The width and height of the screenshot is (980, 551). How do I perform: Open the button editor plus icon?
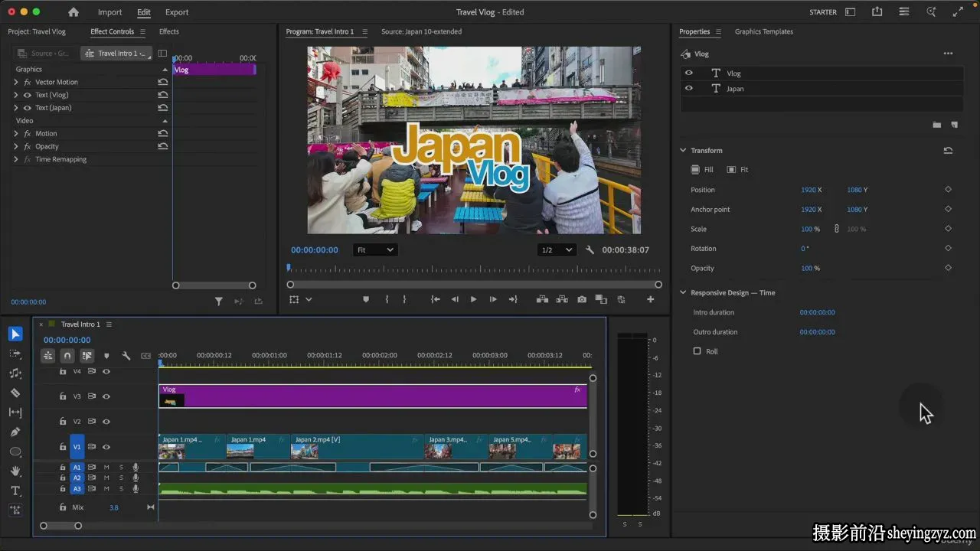(x=651, y=299)
